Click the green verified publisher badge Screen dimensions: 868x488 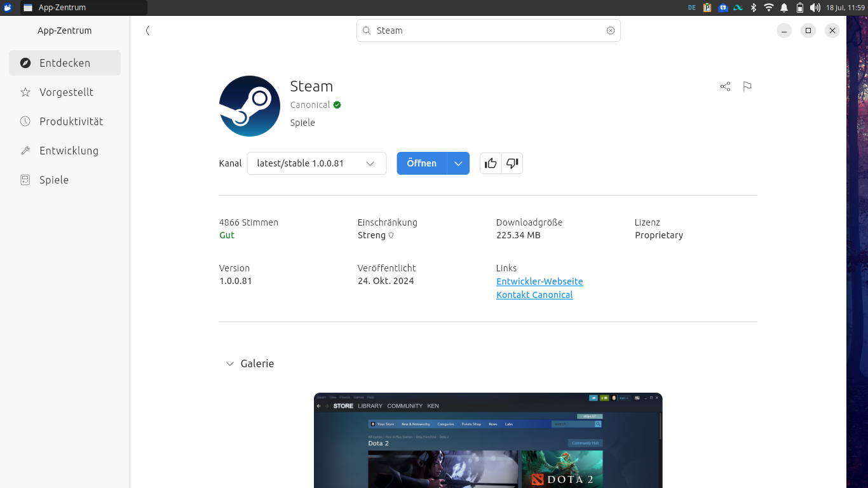[337, 105]
